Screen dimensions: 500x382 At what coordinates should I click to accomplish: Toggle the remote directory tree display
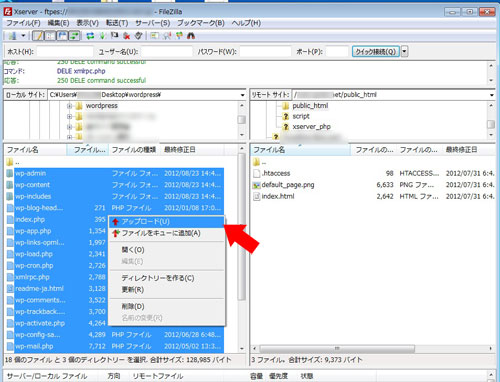[62, 36]
